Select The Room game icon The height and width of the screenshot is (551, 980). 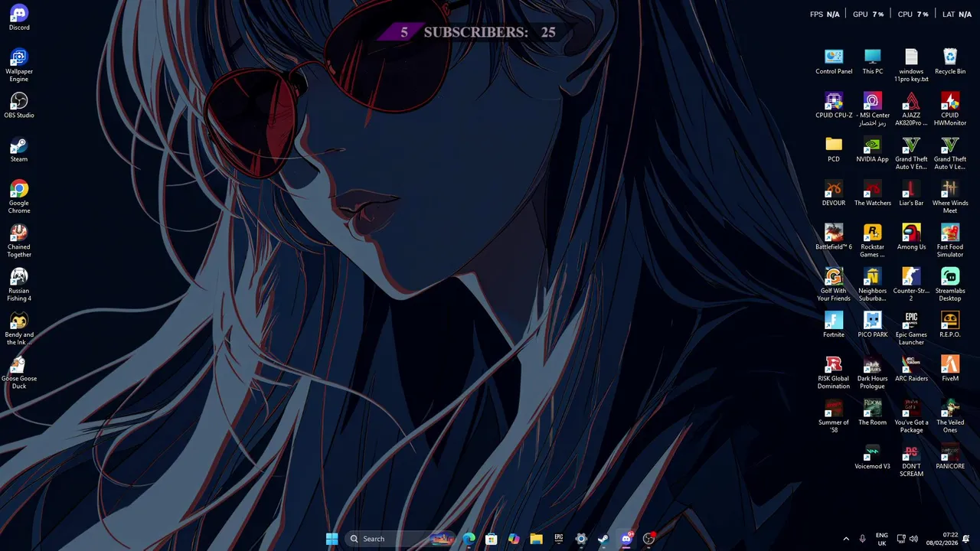(x=873, y=412)
